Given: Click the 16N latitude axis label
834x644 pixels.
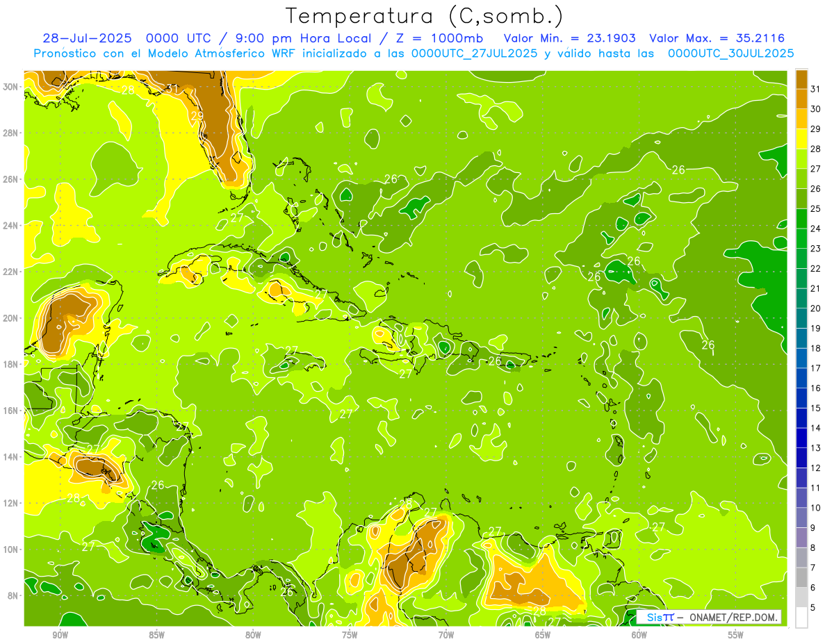Looking at the screenshot, I should pos(11,411).
